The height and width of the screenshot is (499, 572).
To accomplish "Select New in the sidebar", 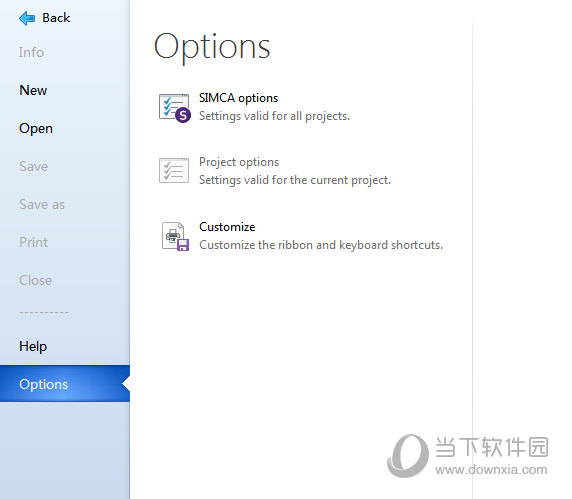I will 33,90.
